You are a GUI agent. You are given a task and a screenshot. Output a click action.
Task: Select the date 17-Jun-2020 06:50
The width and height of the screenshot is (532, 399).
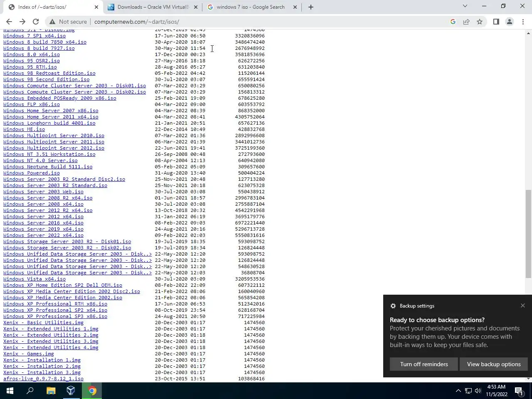(x=180, y=36)
